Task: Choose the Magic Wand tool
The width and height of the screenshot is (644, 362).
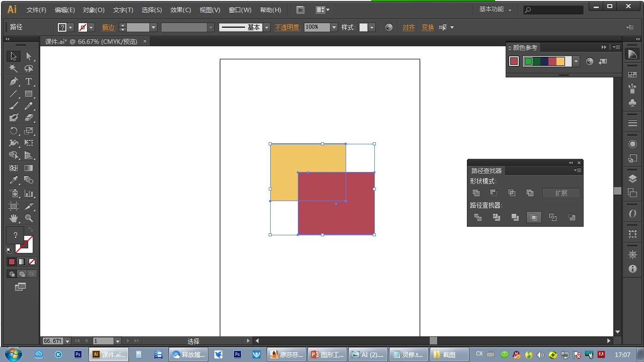Action: (14, 69)
